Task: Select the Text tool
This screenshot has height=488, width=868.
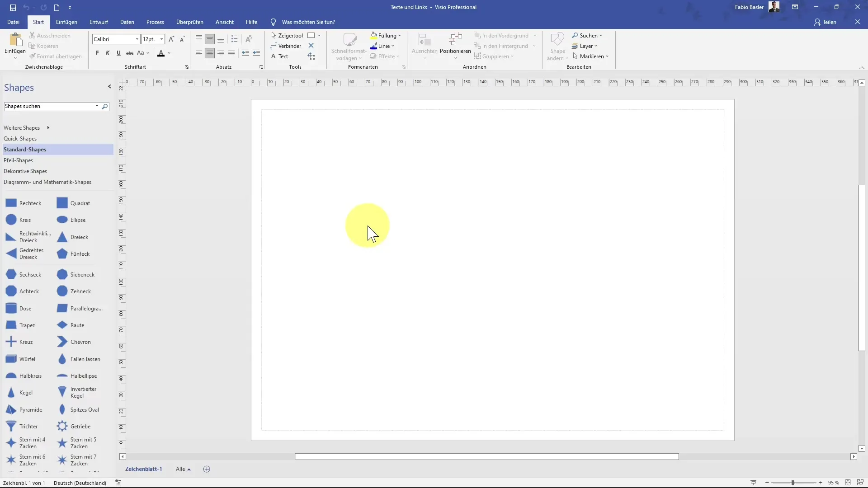Action: 282,56
